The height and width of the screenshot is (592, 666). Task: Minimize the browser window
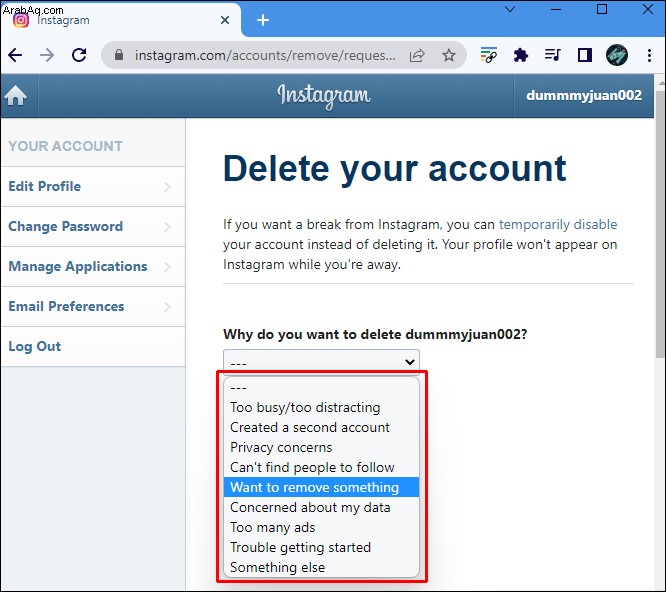(x=556, y=9)
